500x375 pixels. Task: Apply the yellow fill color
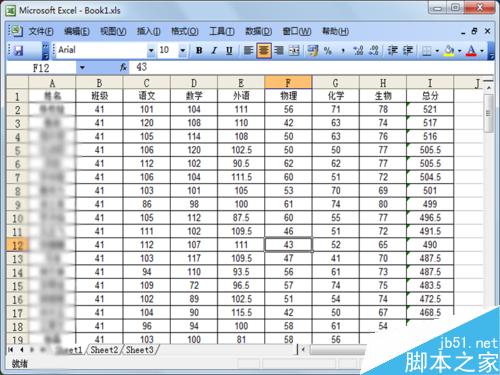449,51
